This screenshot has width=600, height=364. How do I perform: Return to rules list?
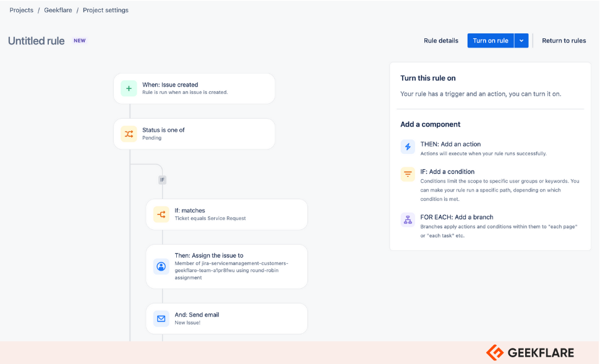pos(564,41)
